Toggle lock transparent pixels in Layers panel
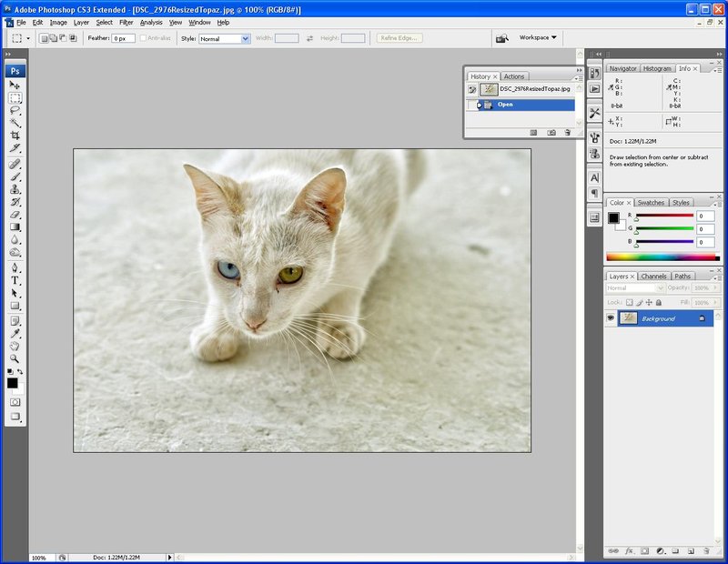This screenshot has height=564, width=728. tap(629, 302)
